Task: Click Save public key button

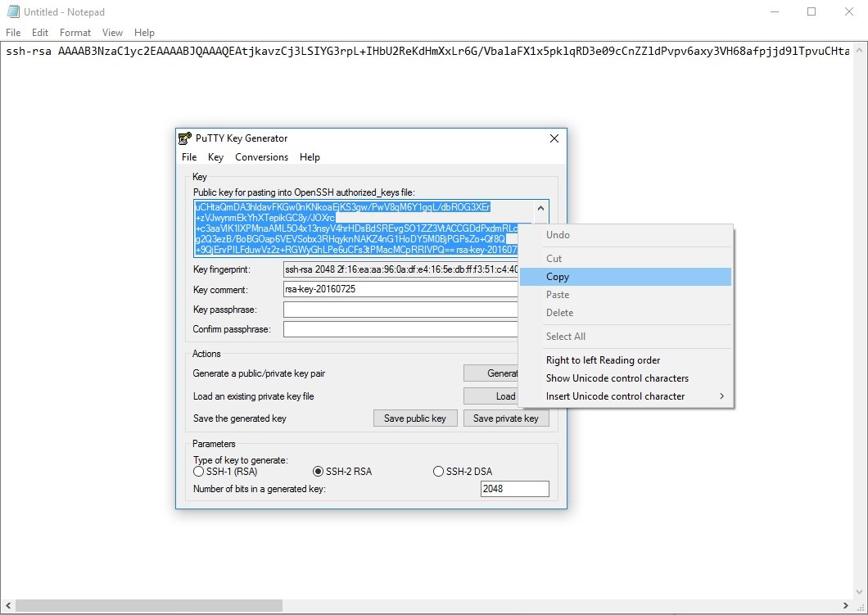Action: [415, 418]
